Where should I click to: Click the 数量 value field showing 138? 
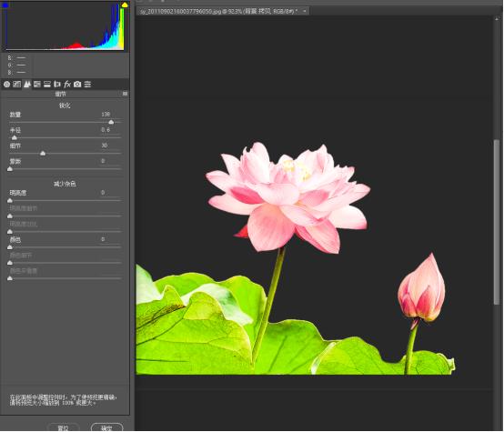point(106,114)
